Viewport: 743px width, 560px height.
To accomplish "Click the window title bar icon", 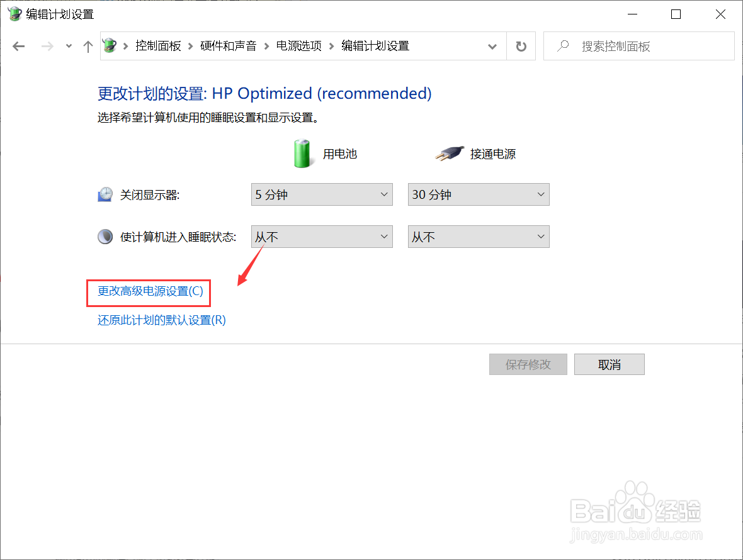I will 14,14.
